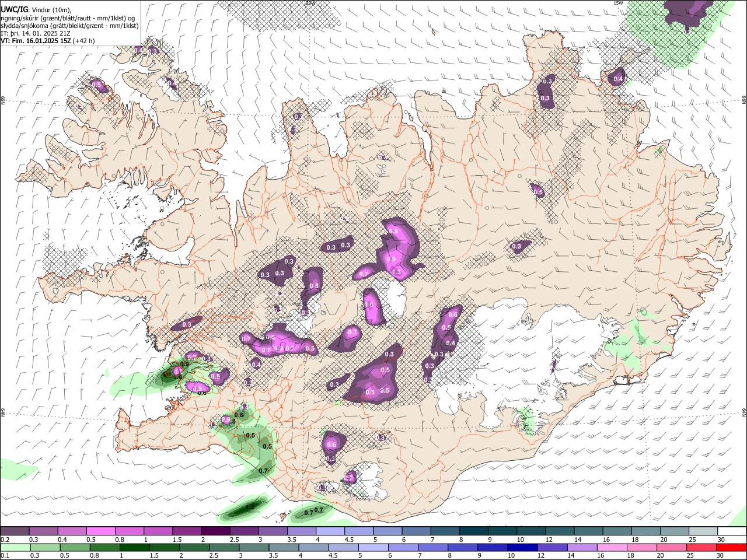Pick white upper legend swatch after 30
Viewport: 747px width, 560px height.
[x=732, y=531]
